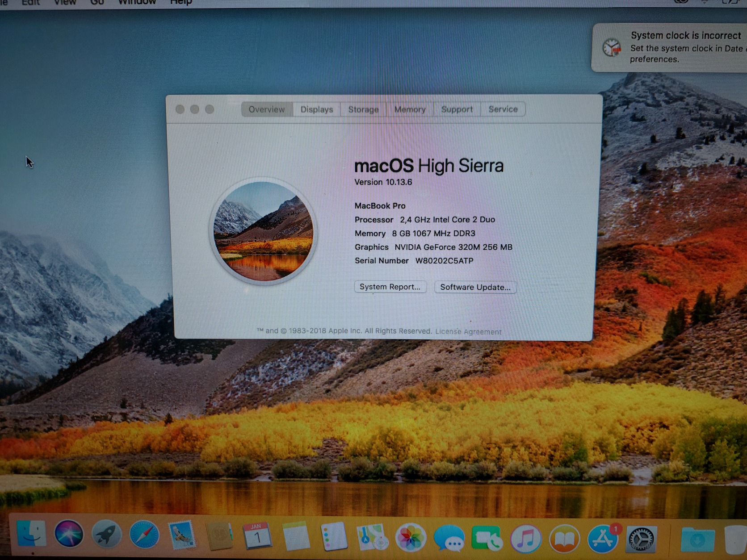Switch to the Overview tab
Screen dimensions: 747x560
coord(267,109)
